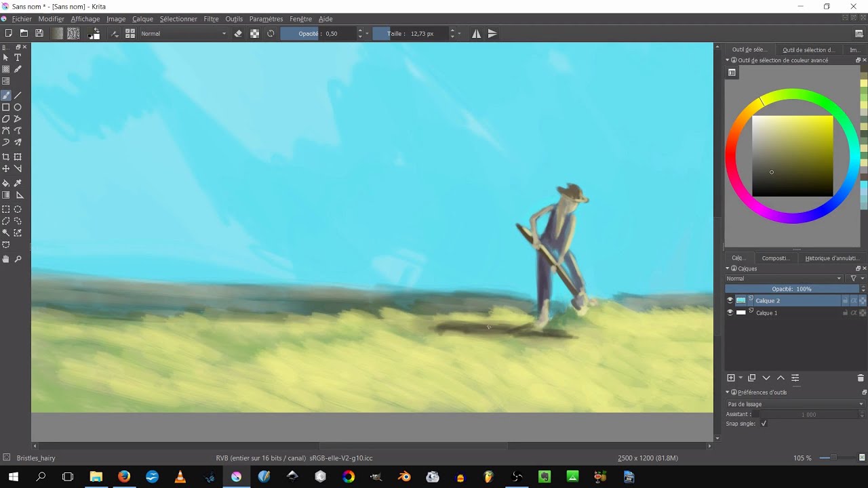Select the Zoom magnifier tool
The width and height of the screenshot is (868, 488).
coord(18,259)
